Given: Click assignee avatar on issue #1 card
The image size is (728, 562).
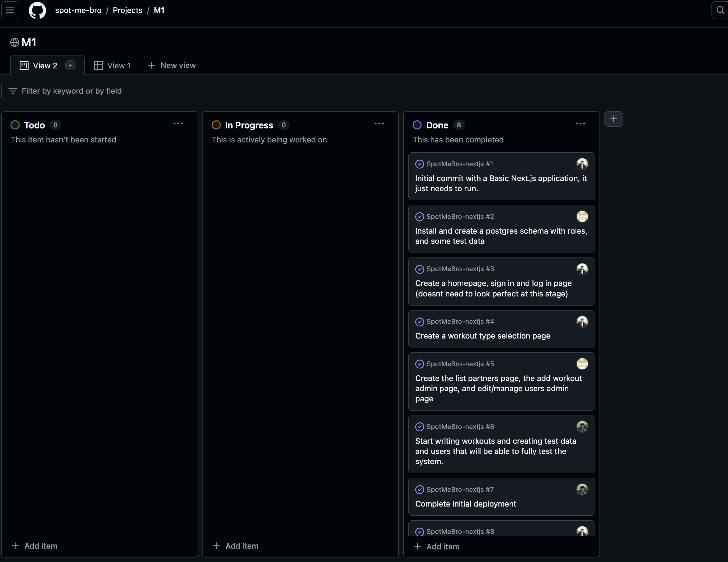Looking at the screenshot, I should click(582, 164).
